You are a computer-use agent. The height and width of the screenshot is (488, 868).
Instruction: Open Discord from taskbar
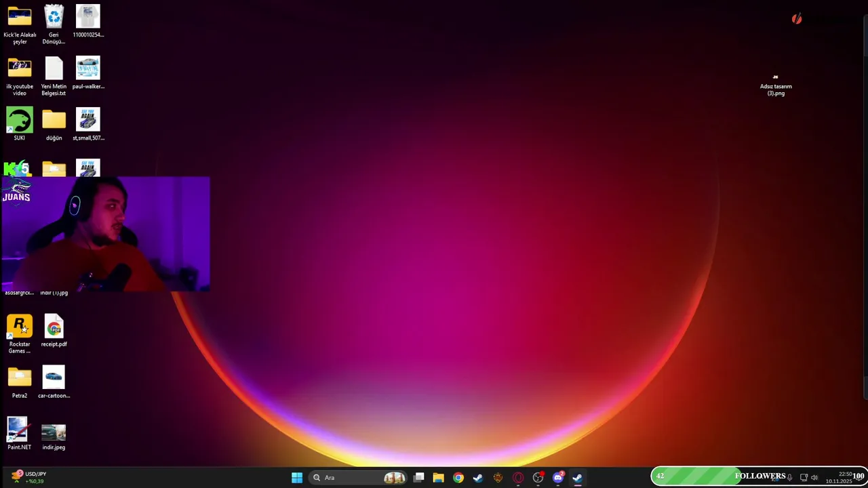click(x=558, y=478)
